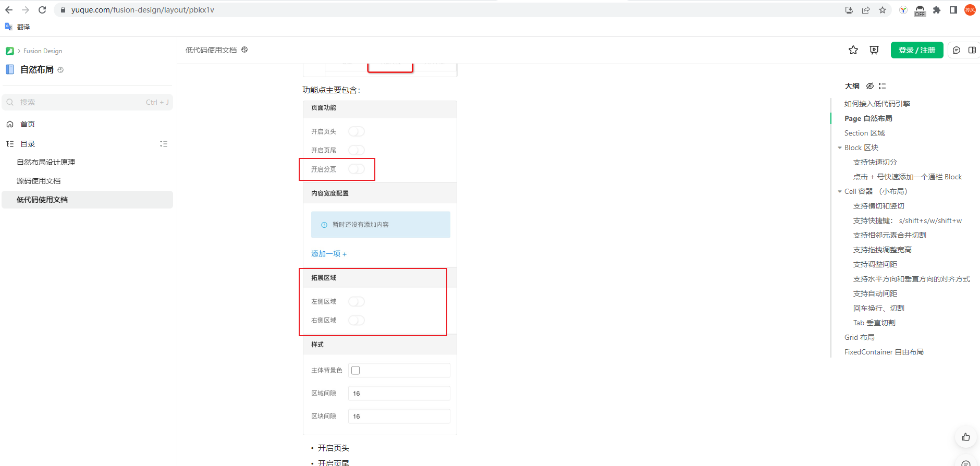The width and height of the screenshot is (980, 466).
Task: Go forward in browser history
Action: click(x=26, y=10)
